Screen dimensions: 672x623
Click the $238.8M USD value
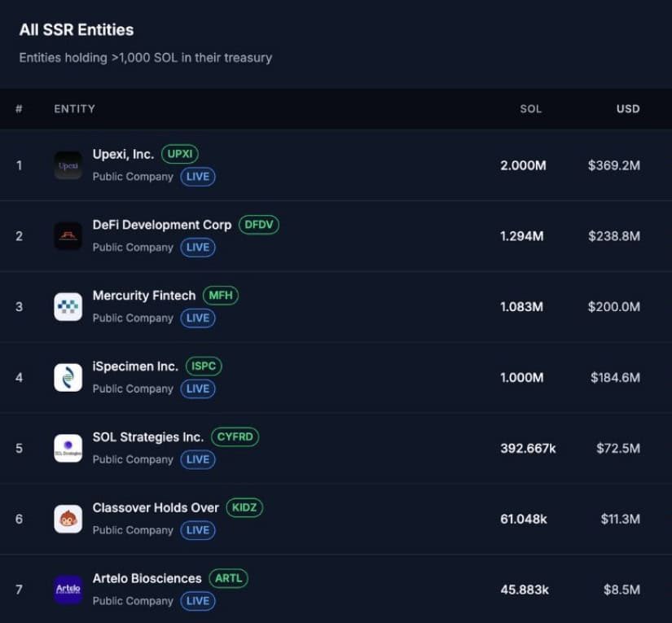pos(614,236)
